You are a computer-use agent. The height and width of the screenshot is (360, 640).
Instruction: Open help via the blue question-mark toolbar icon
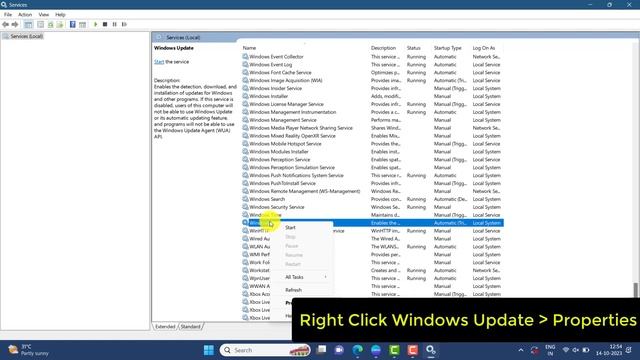click(x=73, y=24)
